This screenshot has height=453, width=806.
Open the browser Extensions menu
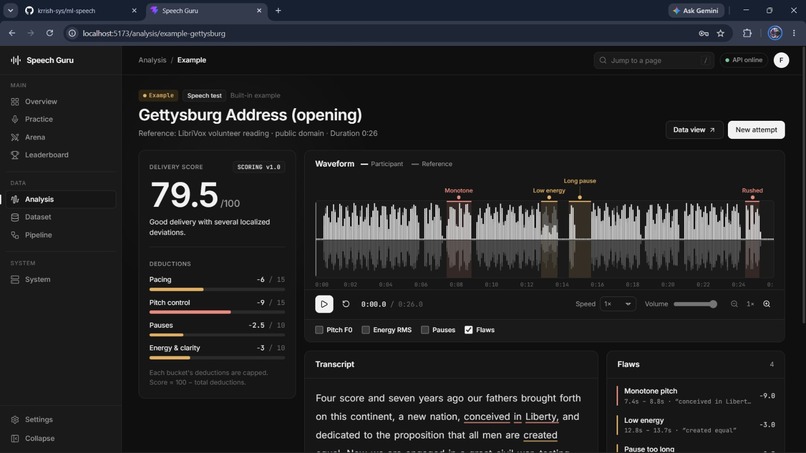click(747, 33)
